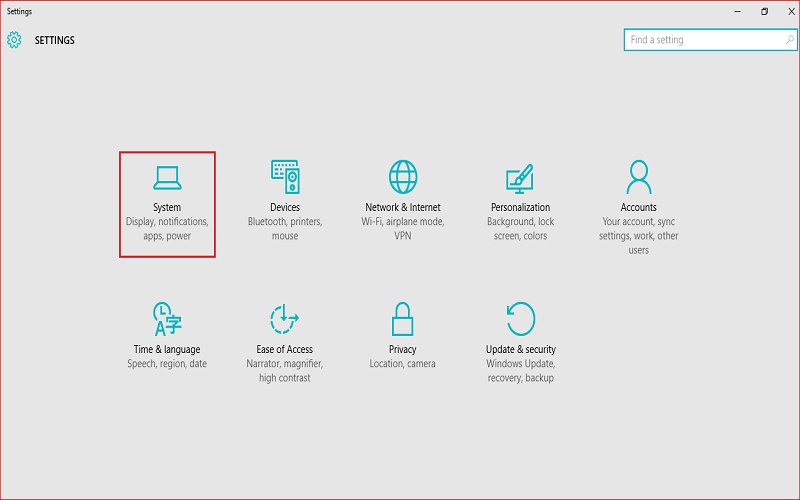
Task: Click the Network & Internet label
Action: pos(403,207)
